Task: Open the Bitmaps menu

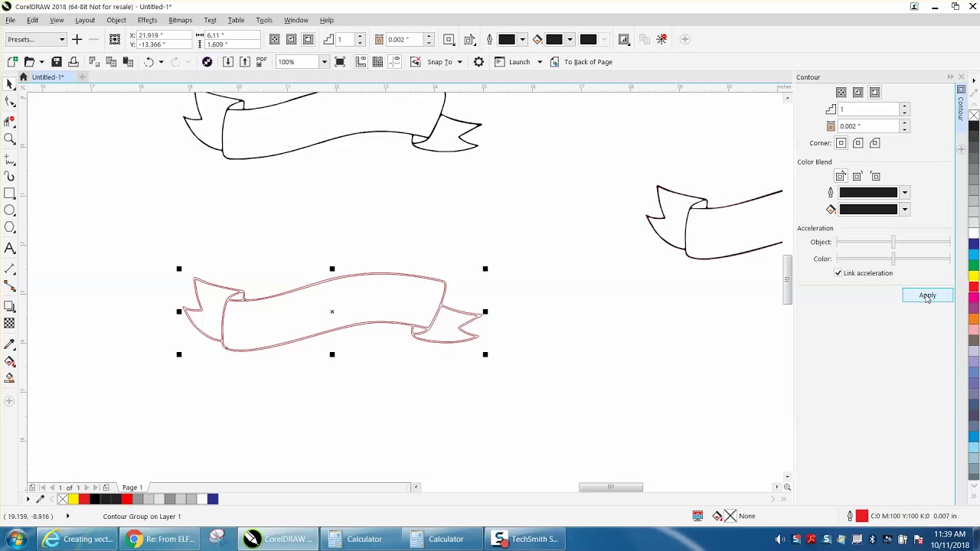Action: click(180, 20)
